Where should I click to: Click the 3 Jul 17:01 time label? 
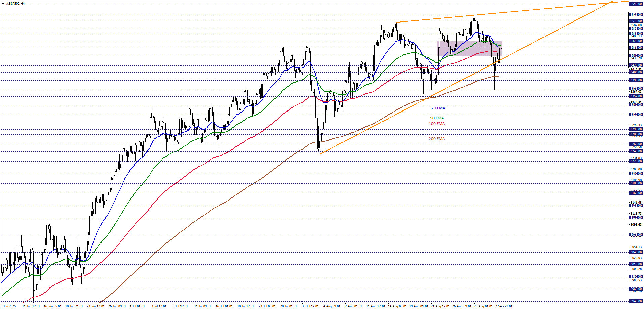pyautogui.click(x=159, y=306)
